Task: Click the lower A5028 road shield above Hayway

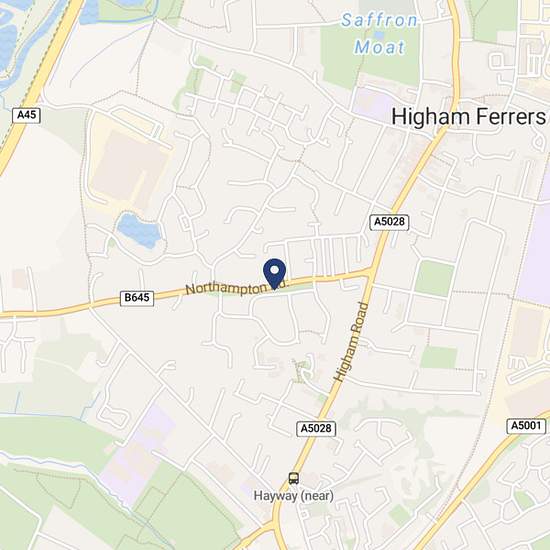Action: tap(316, 429)
